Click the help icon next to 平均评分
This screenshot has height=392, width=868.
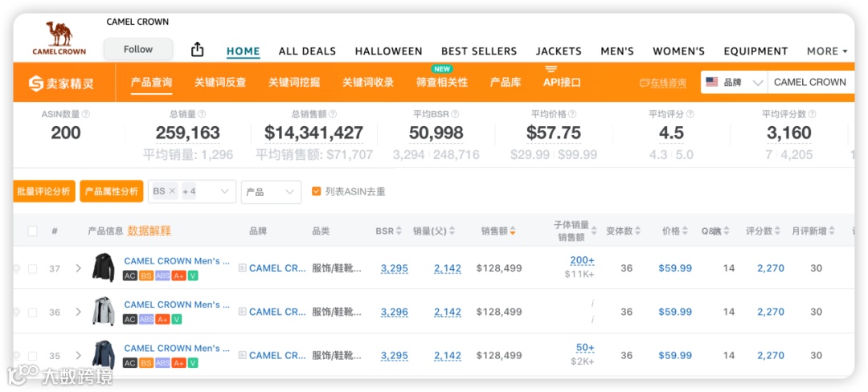690,114
